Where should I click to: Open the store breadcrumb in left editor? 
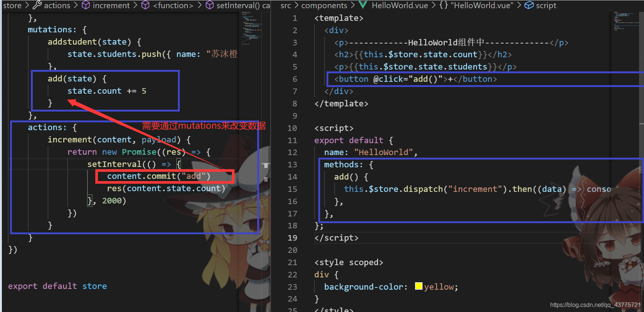click(x=12, y=5)
